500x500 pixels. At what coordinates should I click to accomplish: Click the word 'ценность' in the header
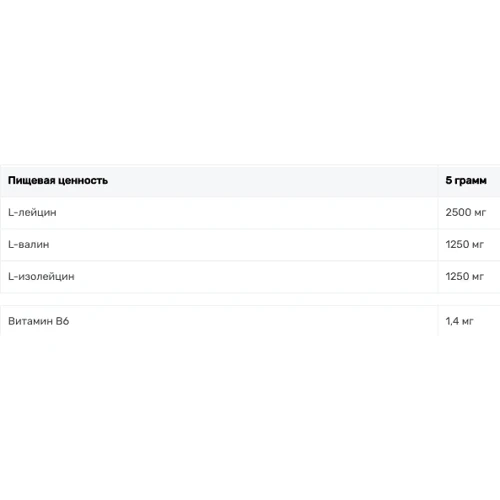pos(83,181)
